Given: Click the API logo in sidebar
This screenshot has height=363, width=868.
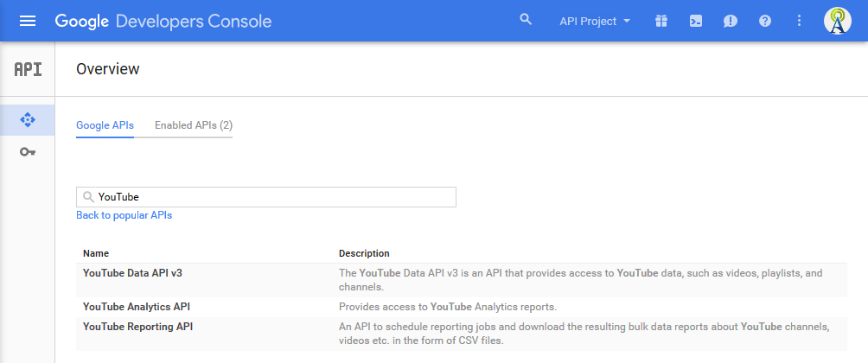Looking at the screenshot, I should [28, 69].
